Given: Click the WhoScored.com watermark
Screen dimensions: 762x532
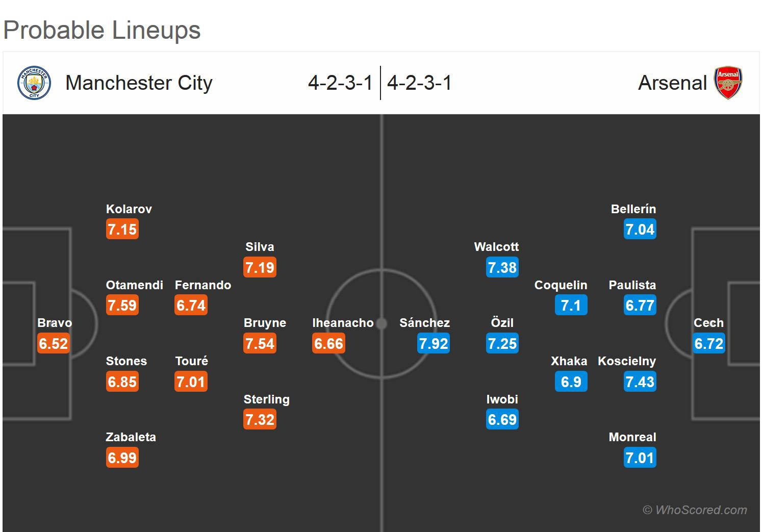Looking at the screenshot, I should click(695, 510).
